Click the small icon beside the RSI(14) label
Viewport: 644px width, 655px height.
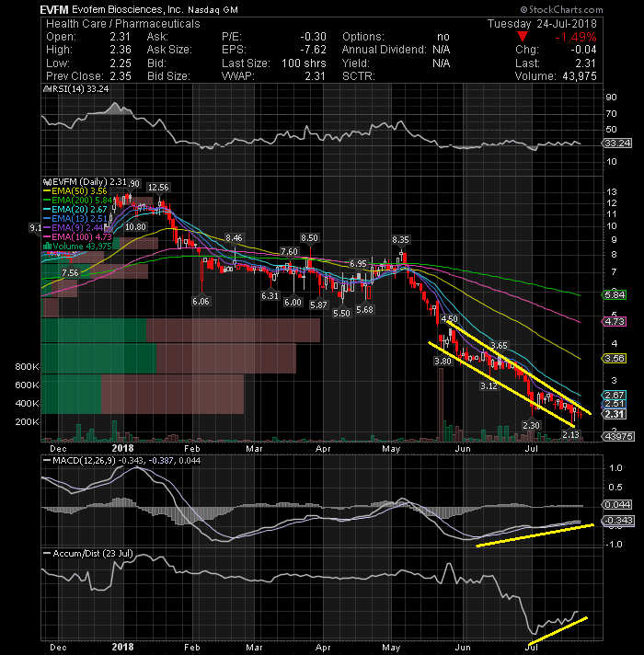point(46,89)
